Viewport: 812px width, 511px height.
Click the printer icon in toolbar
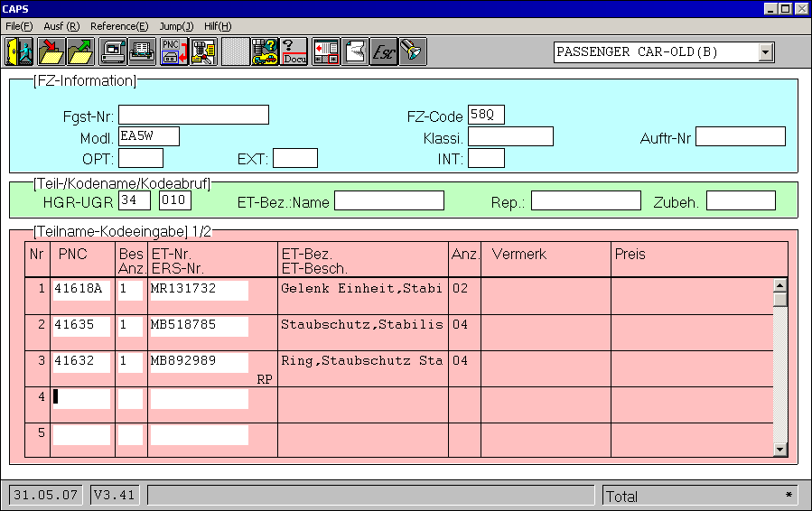(x=142, y=51)
